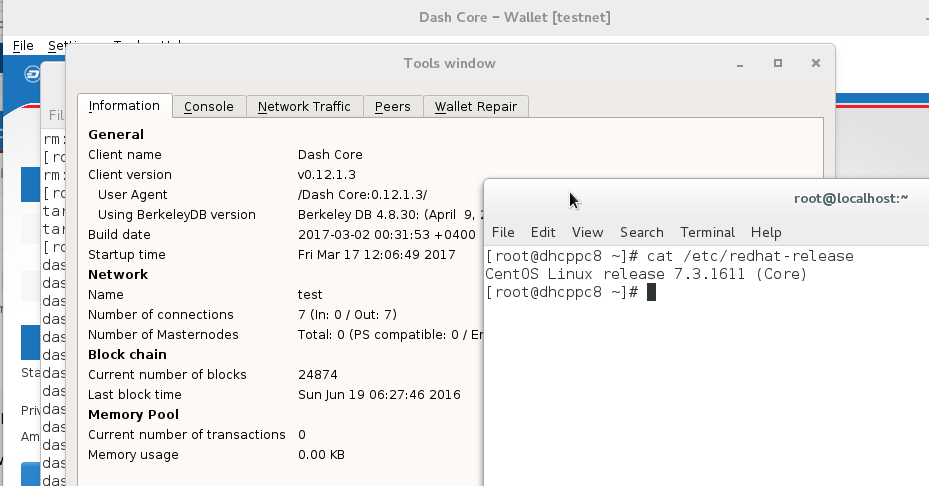Click the 'Using BerkeleyDB version' label
This screenshot has width=929, height=486.
[x=177, y=215]
